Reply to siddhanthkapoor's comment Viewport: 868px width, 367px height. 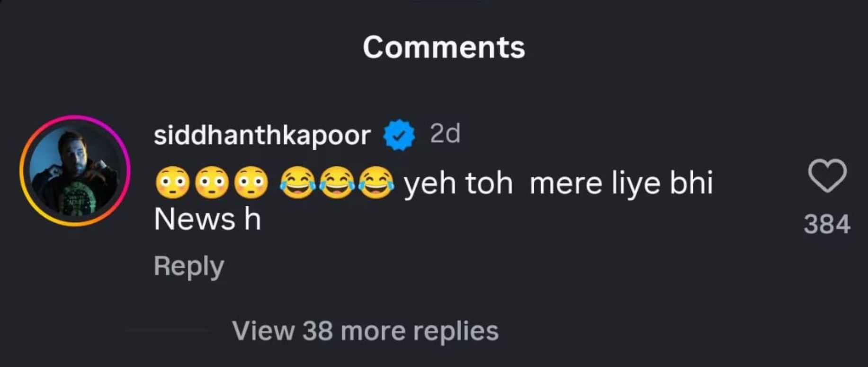[189, 266]
